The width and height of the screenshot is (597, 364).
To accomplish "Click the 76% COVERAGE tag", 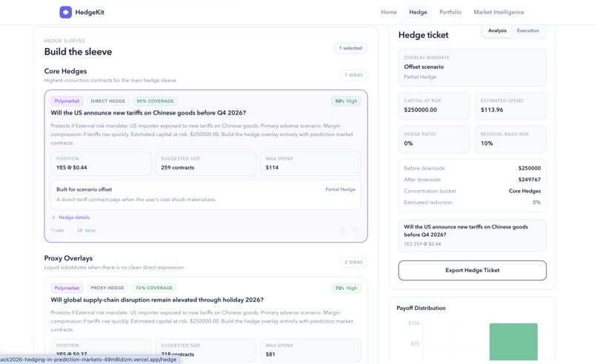I will click(154, 288).
